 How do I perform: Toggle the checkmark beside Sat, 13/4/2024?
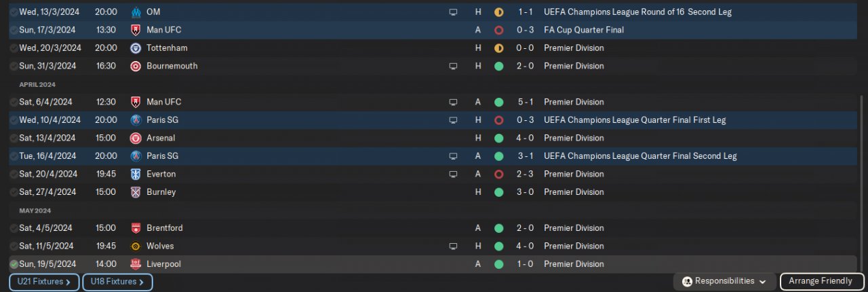point(14,138)
